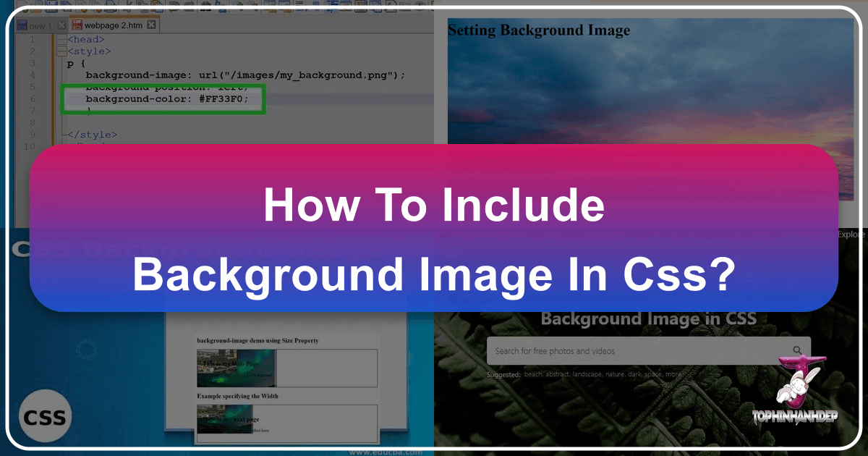Click the magnifying glass in the search bar
This screenshot has width=868, height=456.
[x=798, y=350]
